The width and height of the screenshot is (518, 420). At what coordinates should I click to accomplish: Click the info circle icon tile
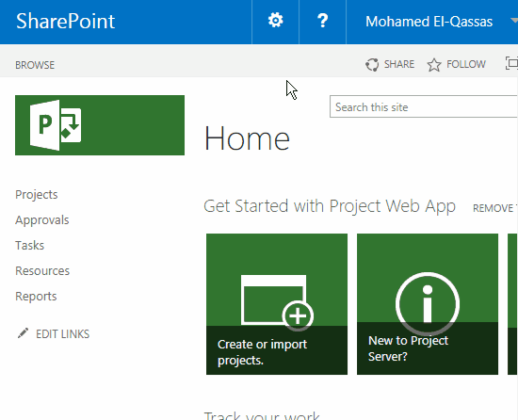tap(428, 304)
